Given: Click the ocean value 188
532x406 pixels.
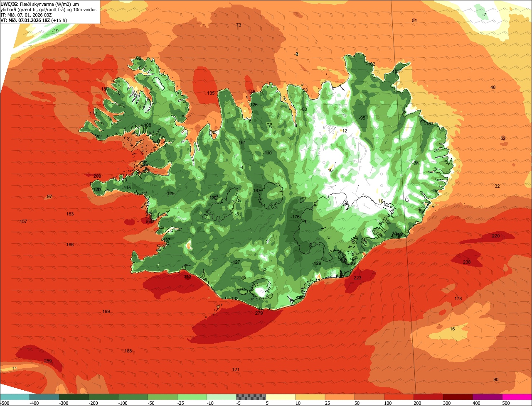Looking at the screenshot, I should (128, 351).
